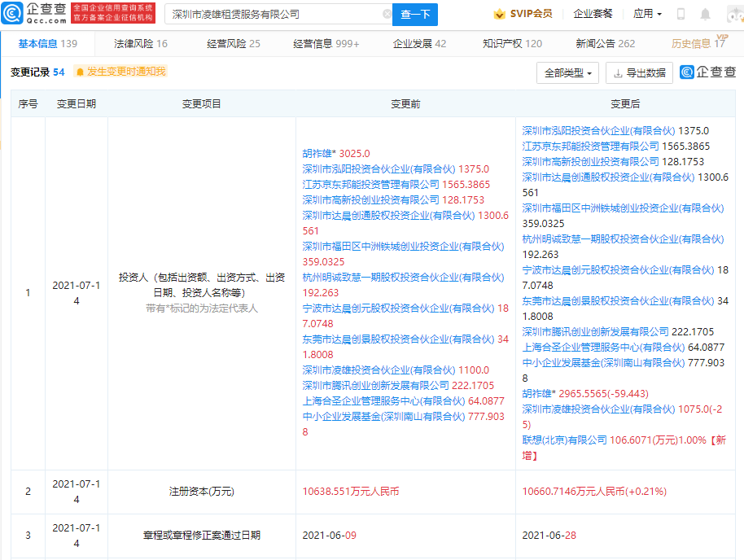Open 江苏京东邦能投资管理有限公司 link in 变更前 column

click(370, 185)
